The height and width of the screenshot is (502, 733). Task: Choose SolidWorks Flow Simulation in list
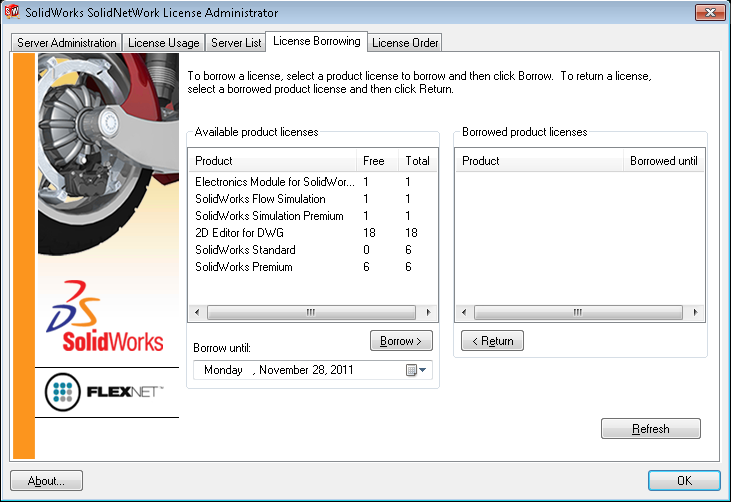click(x=260, y=199)
